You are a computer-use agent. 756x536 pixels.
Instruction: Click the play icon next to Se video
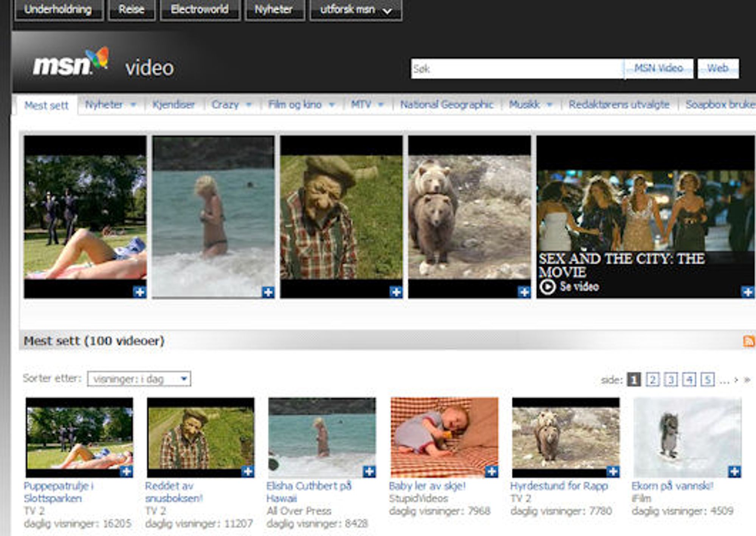click(547, 287)
